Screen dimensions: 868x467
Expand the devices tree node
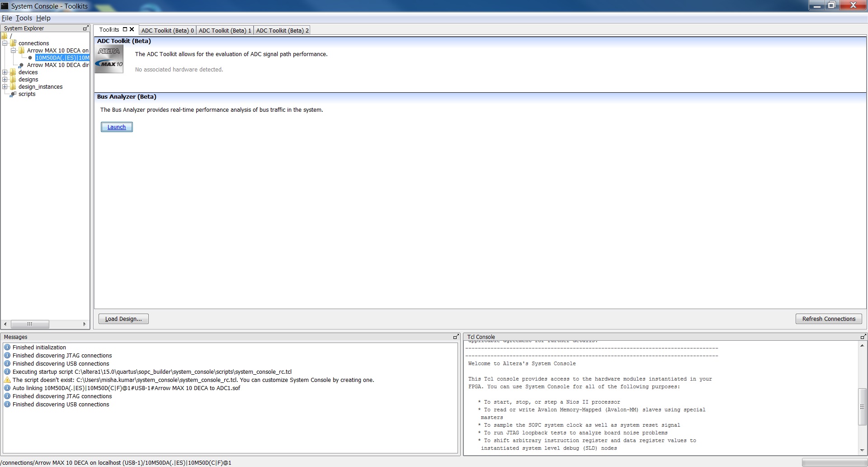click(5, 72)
